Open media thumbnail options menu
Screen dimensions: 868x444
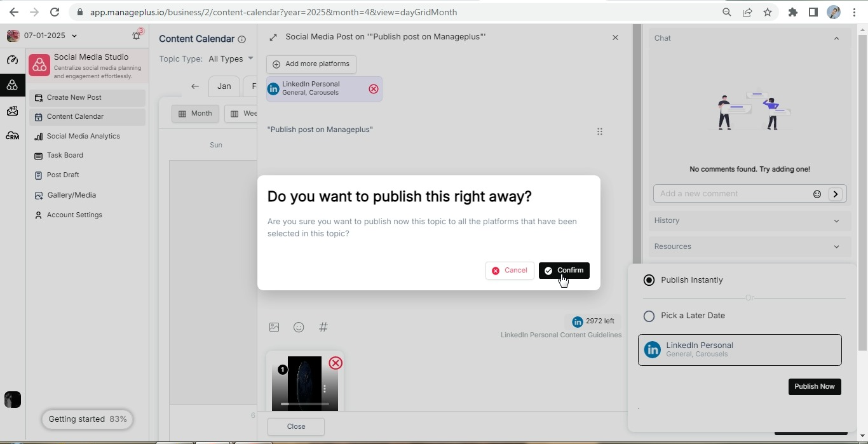pos(325,389)
